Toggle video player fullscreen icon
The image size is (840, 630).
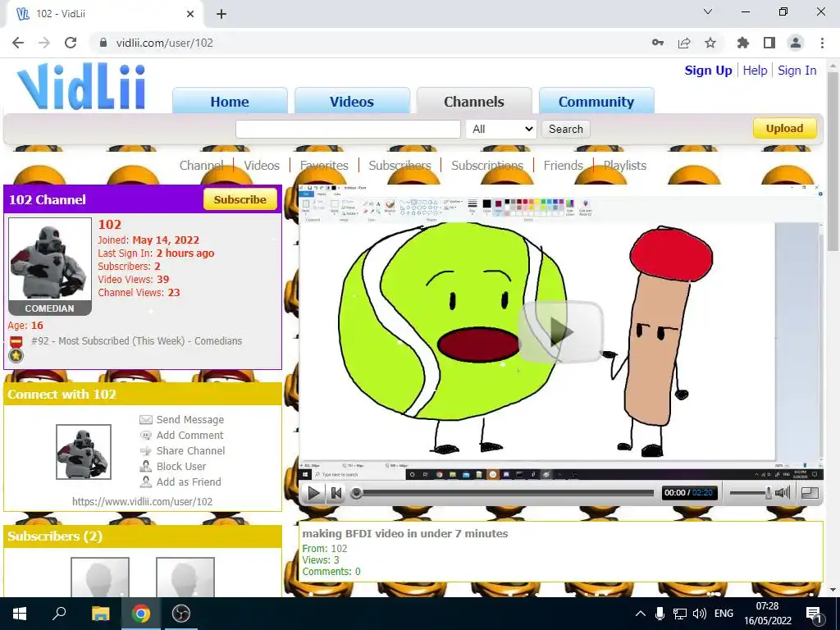point(810,493)
